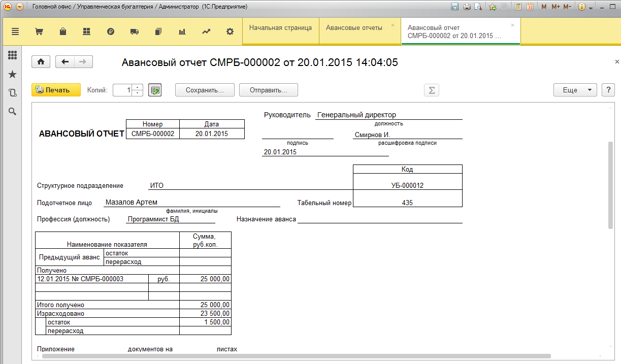Open help with the ? button
This screenshot has width=621, height=364.
(x=608, y=90)
